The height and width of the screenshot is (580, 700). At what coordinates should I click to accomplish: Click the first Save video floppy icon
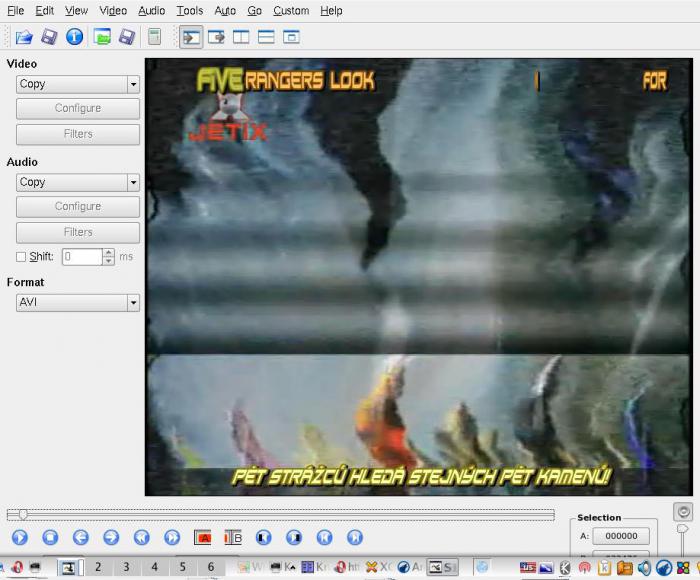coord(49,37)
